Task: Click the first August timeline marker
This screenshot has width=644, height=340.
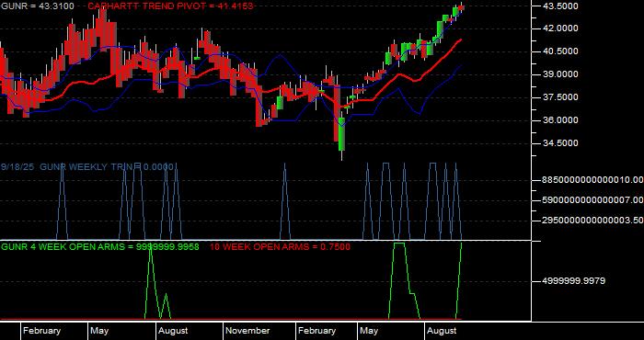Action: pyautogui.click(x=173, y=331)
